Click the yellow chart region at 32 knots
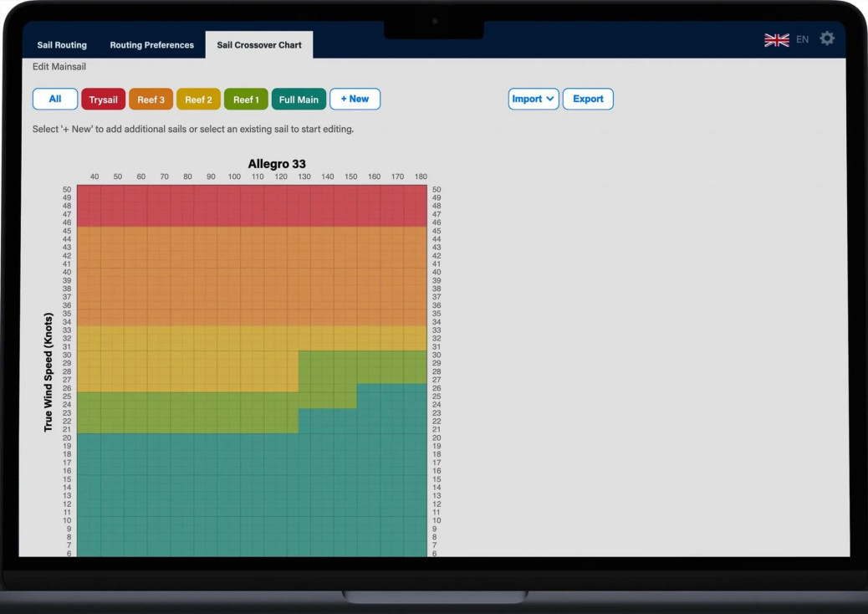This screenshot has width=868, height=614. point(251,338)
